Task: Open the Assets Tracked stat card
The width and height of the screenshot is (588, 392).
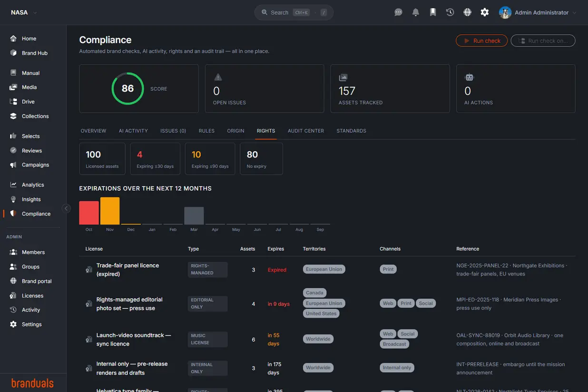Action: [x=390, y=88]
